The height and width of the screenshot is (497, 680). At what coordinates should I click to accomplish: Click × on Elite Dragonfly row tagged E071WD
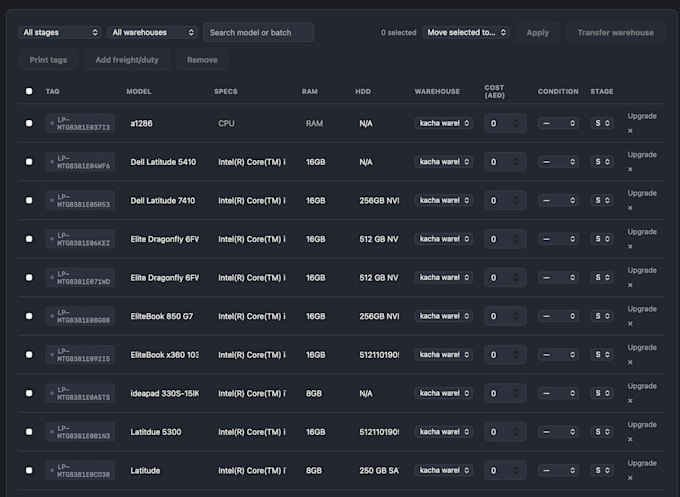630,285
